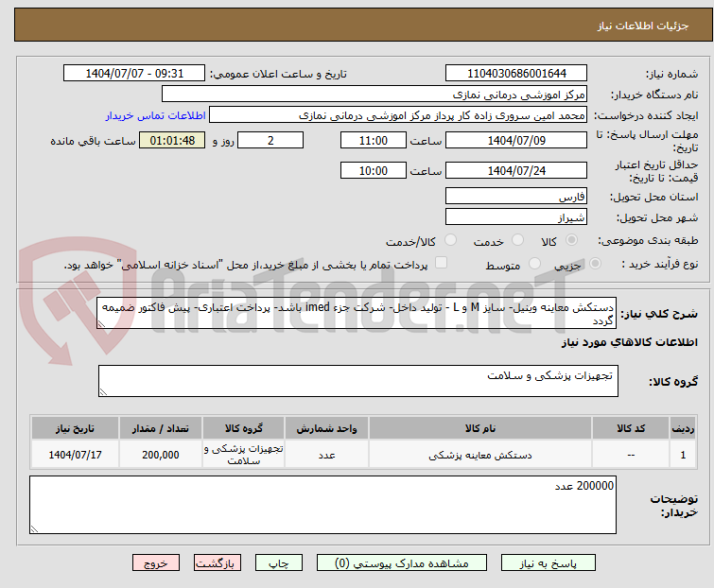
Task: Open اطلاعات تماس خریدار link
Action: pos(156,115)
